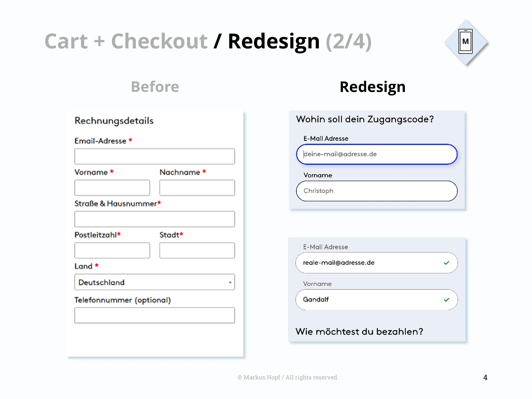Click the Vorname input in the Before form
Image resolution: width=532 pixels, height=399 pixels.
coord(112,188)
